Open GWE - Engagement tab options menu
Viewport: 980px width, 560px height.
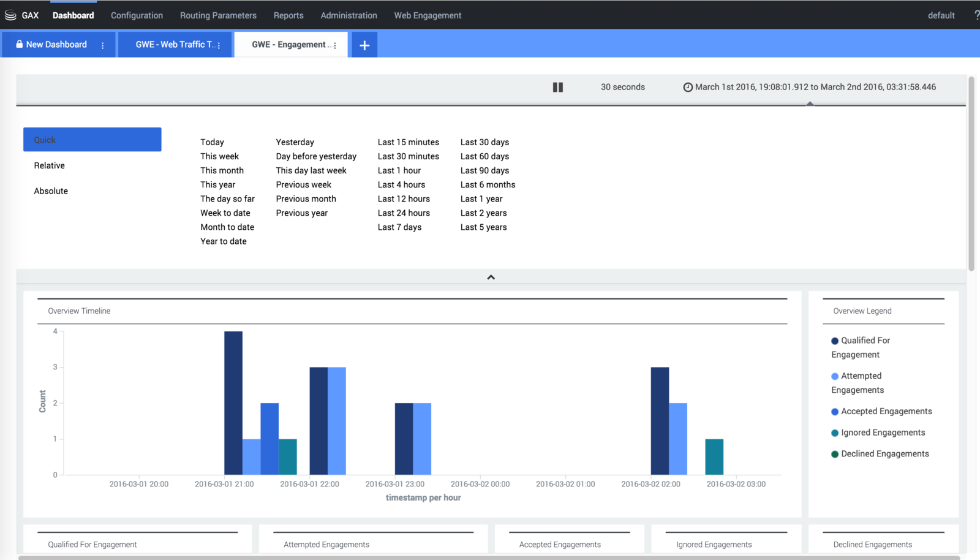pos(335,45)
